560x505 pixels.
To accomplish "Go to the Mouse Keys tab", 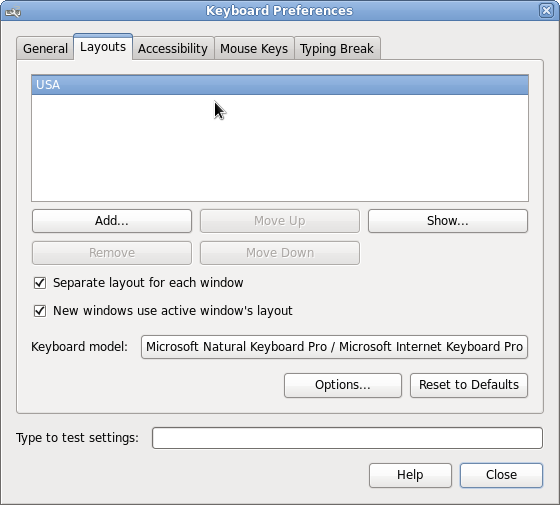I will (x=254, y=49).
